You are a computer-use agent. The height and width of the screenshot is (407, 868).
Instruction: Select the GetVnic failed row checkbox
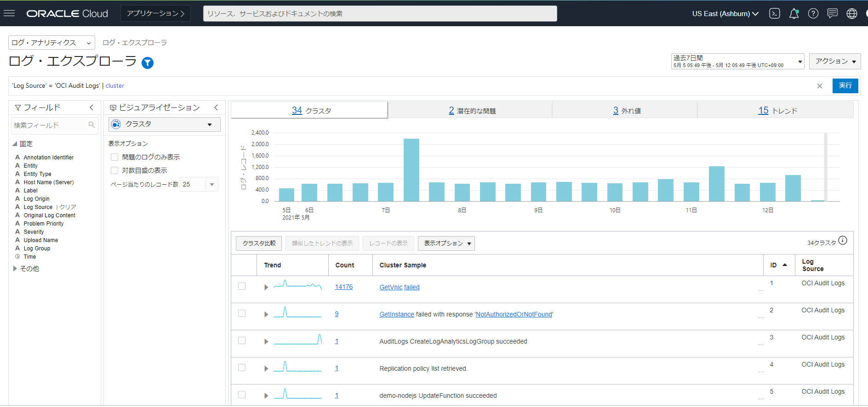tap(242, 287)
